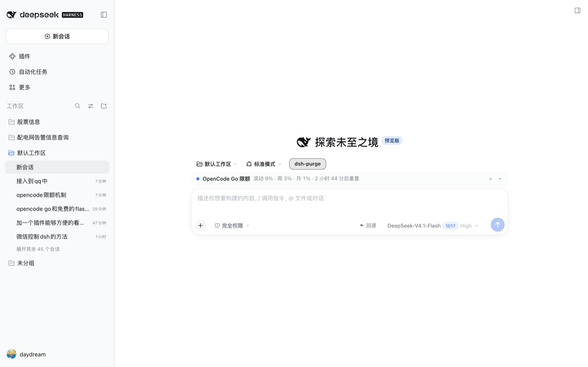
Task: Open the opencode限额机制 conversation
Action: point(57,195)
